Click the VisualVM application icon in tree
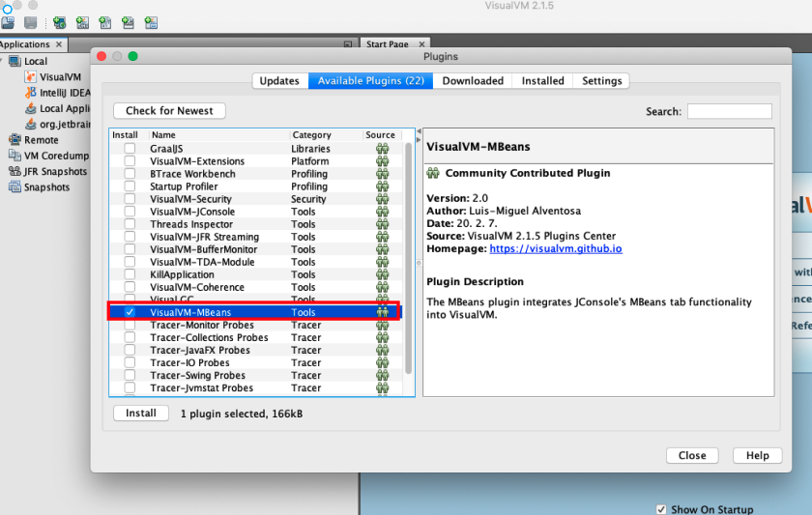812x515 pixels. coord(31,76)
